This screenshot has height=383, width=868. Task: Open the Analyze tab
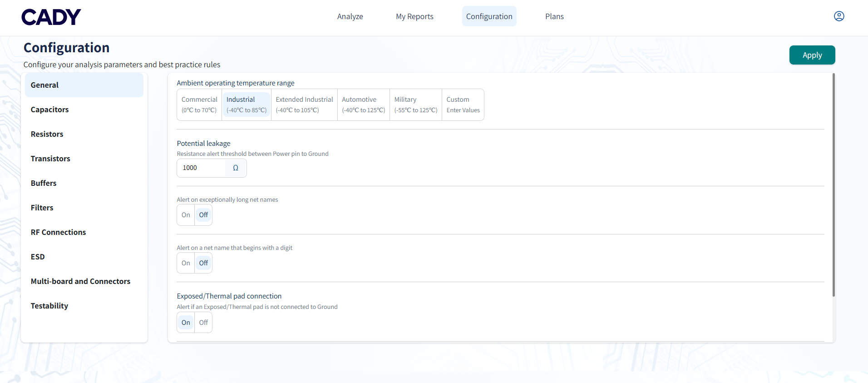[x=350, y=16]
